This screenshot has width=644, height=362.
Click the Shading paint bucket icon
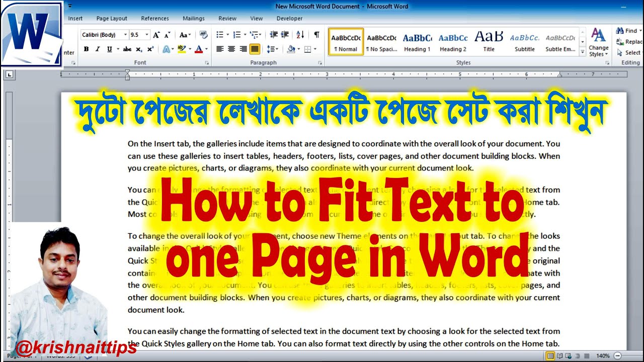(290, 49)
